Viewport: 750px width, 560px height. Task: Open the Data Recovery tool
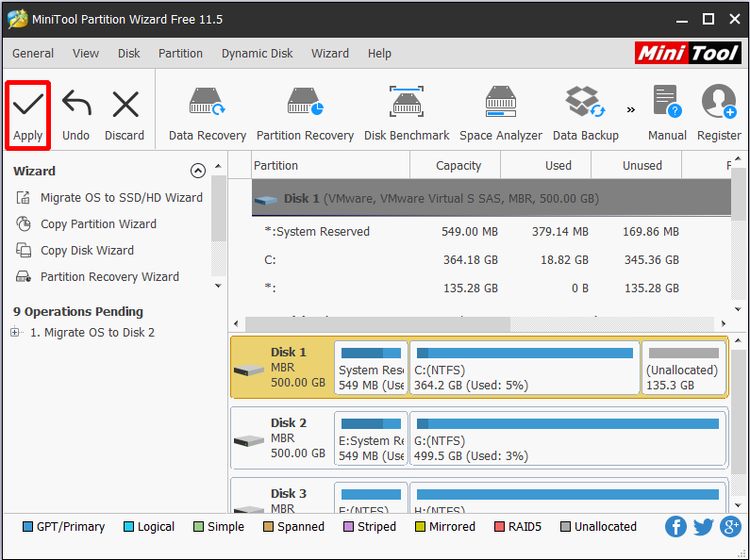(x=208, y=115)
